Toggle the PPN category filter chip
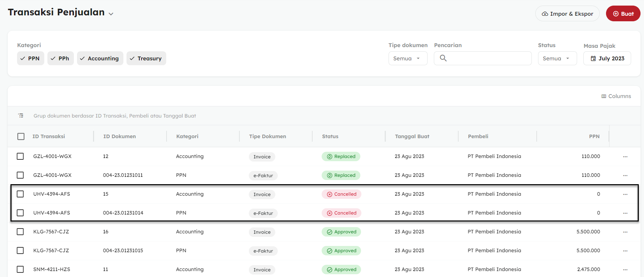The image size is (644, 277). 30,58
